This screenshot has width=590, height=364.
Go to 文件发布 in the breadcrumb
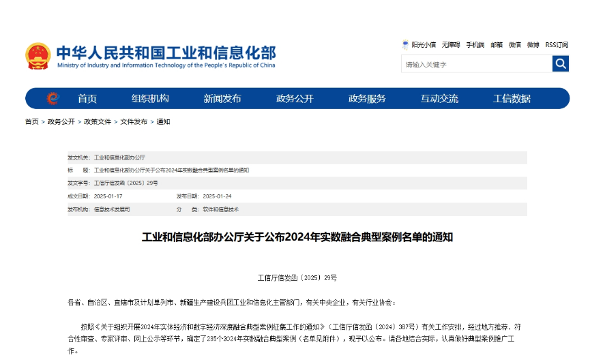tap(134, 121)
